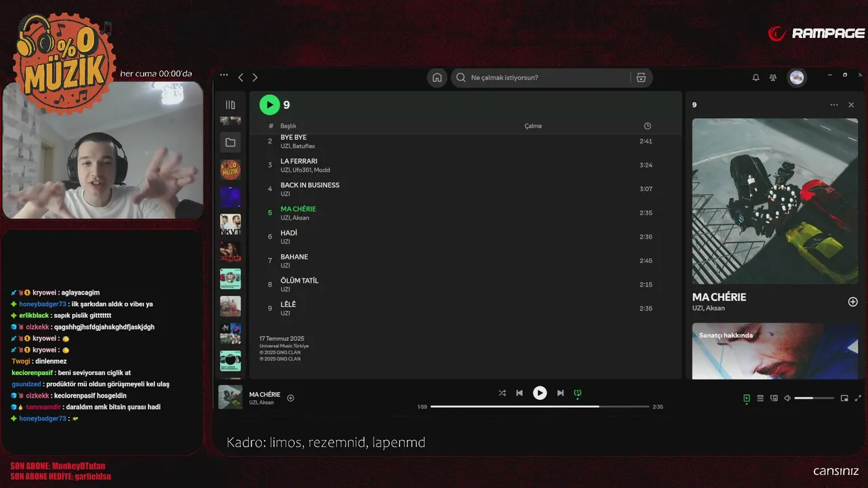The image size is (868, 488).
Task: Open MA CHÉRIE title in bottom bar
Action: 264,394
